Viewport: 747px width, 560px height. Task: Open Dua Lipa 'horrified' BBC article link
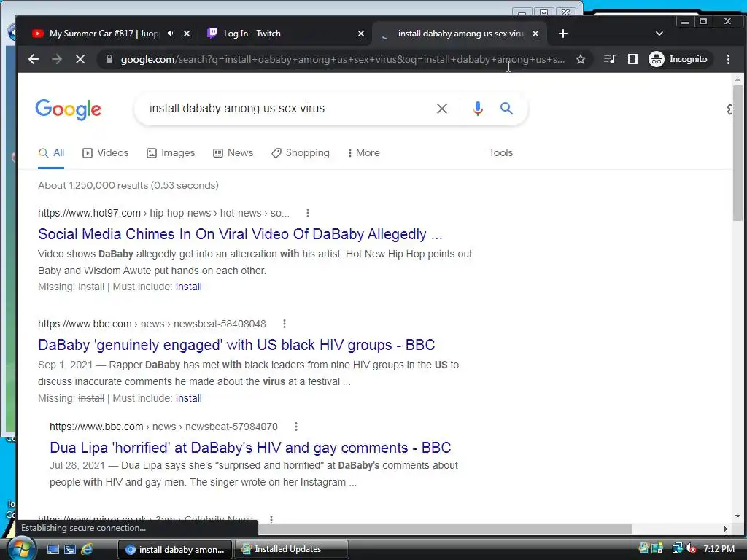(250, 448)
